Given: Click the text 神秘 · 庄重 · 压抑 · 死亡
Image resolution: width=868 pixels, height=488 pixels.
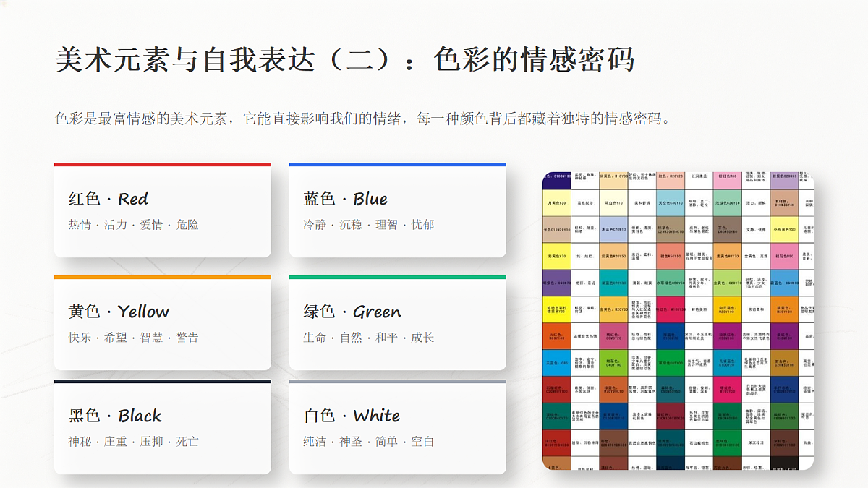Looking at the screenshot, I should tap(134, 442).
